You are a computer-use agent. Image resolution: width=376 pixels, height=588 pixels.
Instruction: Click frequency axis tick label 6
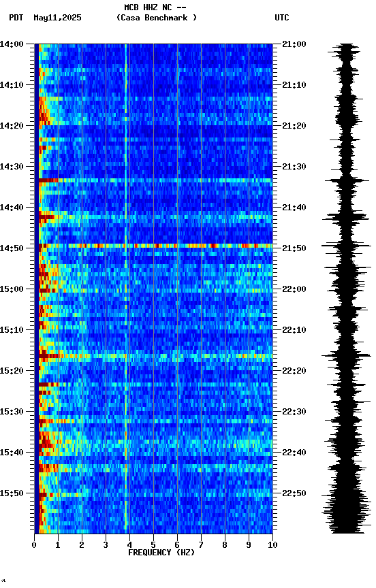pos(177,545)
